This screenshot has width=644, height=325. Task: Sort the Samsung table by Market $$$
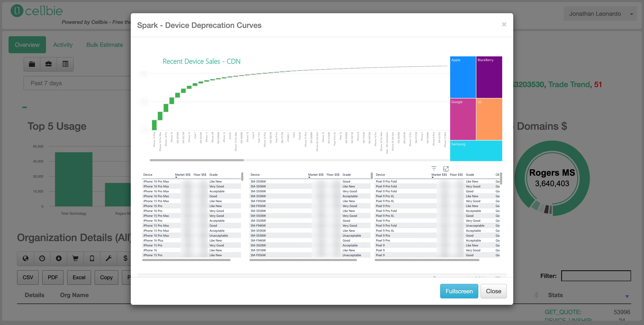click(x=315, y=175)
